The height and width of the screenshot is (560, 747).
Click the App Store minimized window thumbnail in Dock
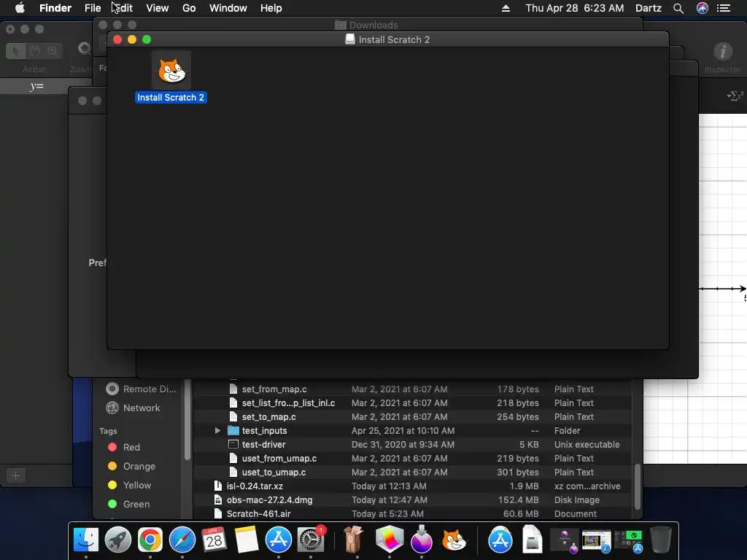pos(629,542)
